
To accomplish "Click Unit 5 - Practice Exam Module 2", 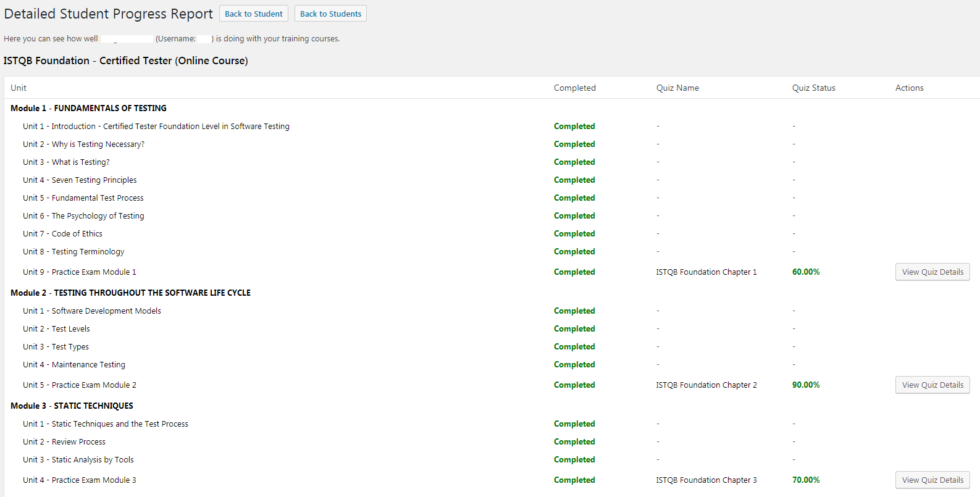I will pos(80,385).
